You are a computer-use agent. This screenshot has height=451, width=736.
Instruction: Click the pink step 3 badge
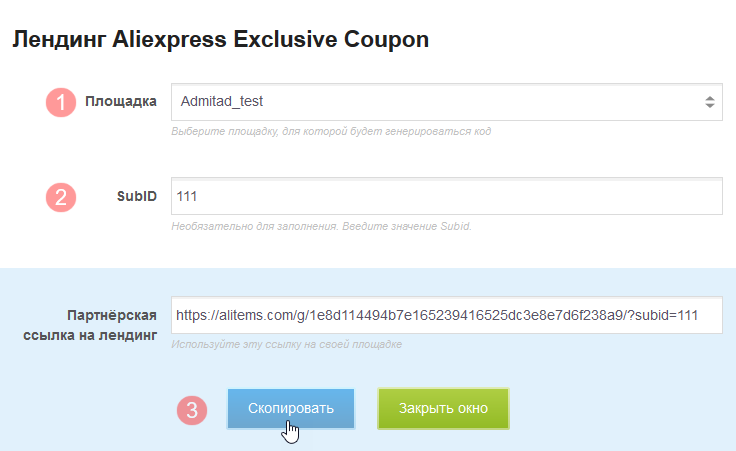[192, 409]
